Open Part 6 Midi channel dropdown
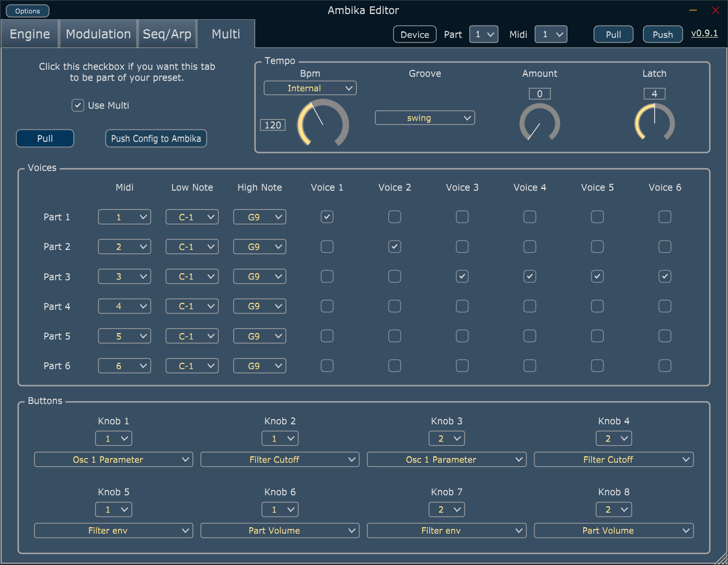Image resolution: width=728 pixels, height=565 pixels. tap(124, 366)
